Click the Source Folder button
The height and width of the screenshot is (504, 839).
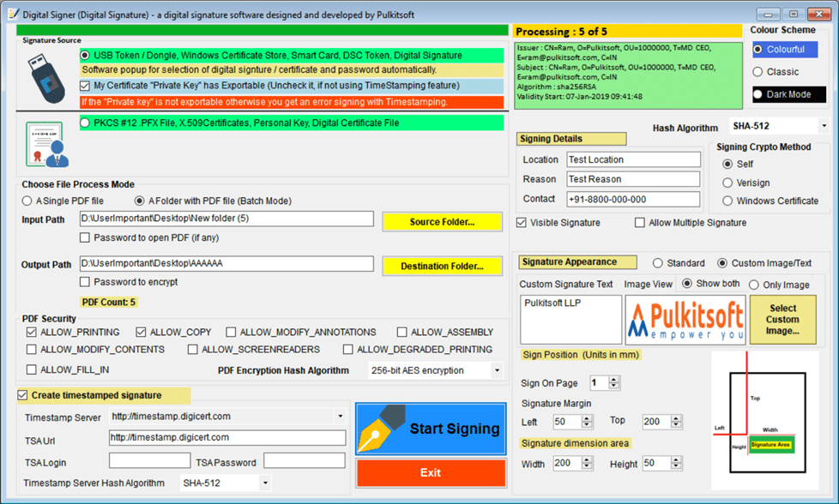point(442,222)
